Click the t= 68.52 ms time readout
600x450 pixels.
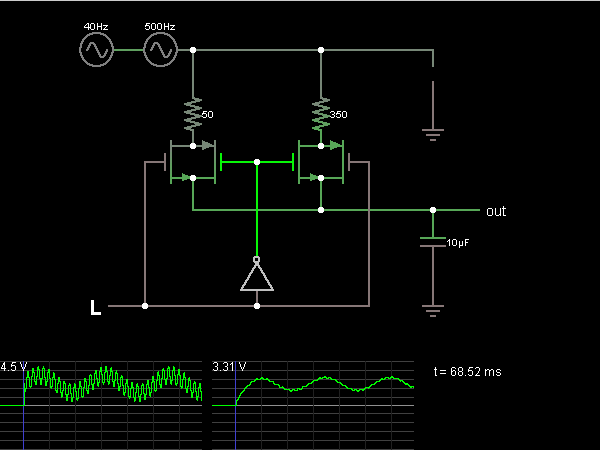point(468,372)
